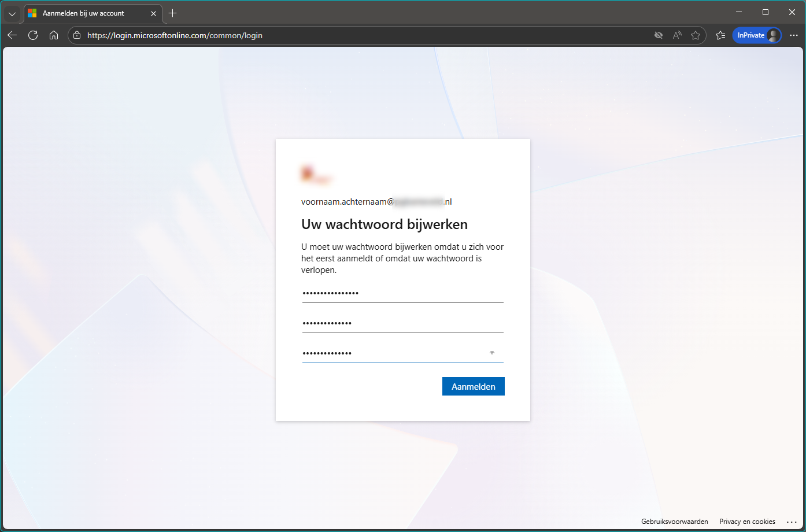Reveal the confirm password with eye icon
The height and width of the screenshot is (532, 806).
coord(492,353)
